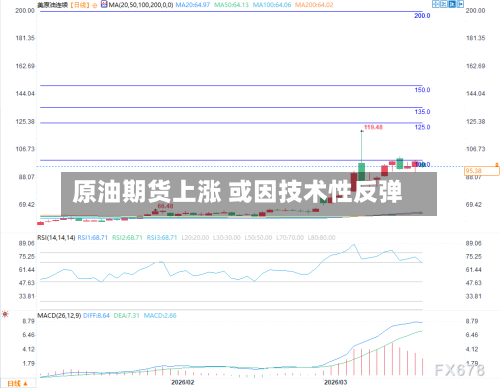
Task: Click the trend-line chart mode icon beside the grid icon
Action: click(444, 4)
